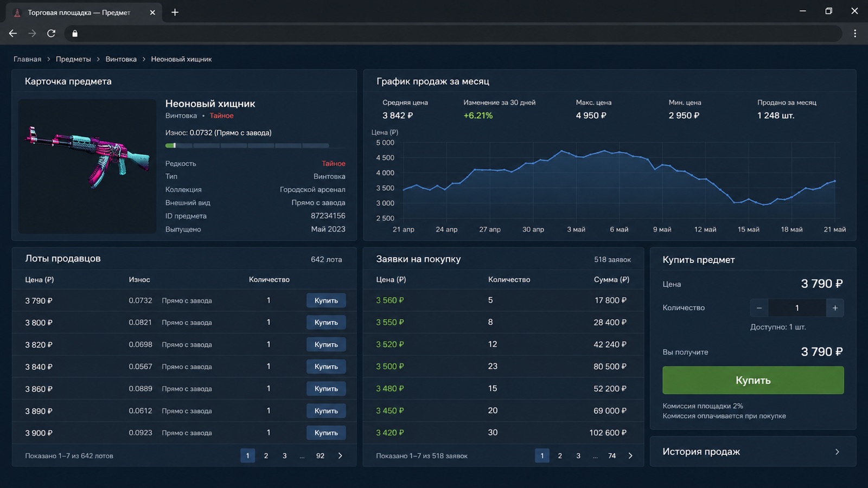
Task: Jump to page 92 of seller lots
Action: (320, 456)
